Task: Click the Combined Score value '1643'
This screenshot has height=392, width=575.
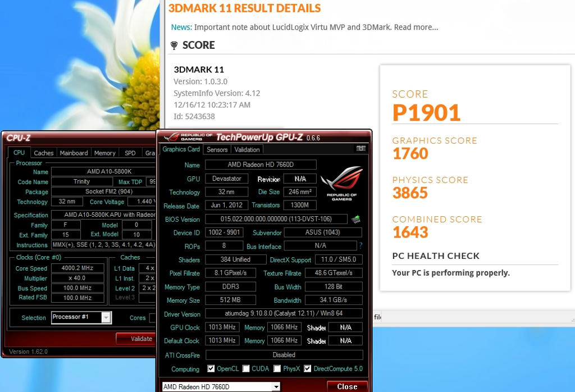Action: [410, 232]
